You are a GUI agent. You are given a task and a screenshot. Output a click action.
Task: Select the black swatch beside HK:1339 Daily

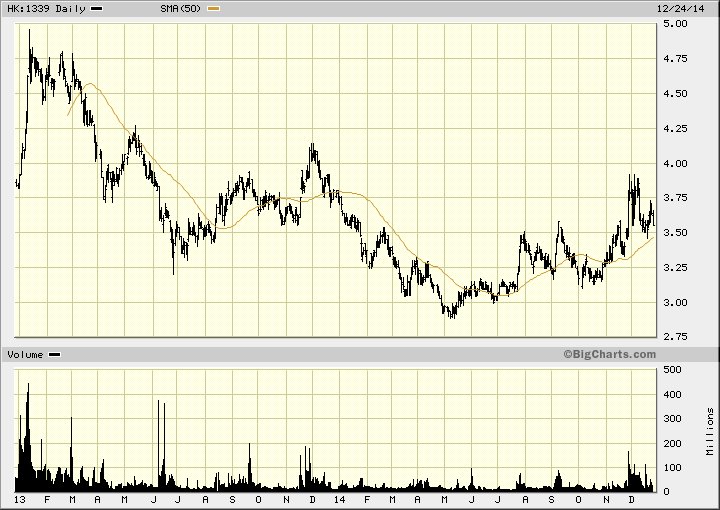pyautogui.click(x=96, y=8)
